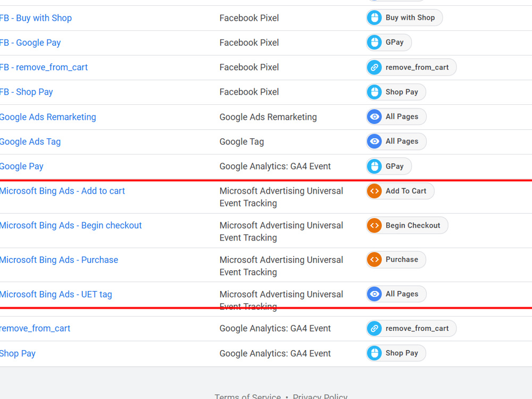The width and height of the screenshot is (532, 399).
Task: Open All Pages trigger for Google Ads Remarketing
Action: pos(396,117)
